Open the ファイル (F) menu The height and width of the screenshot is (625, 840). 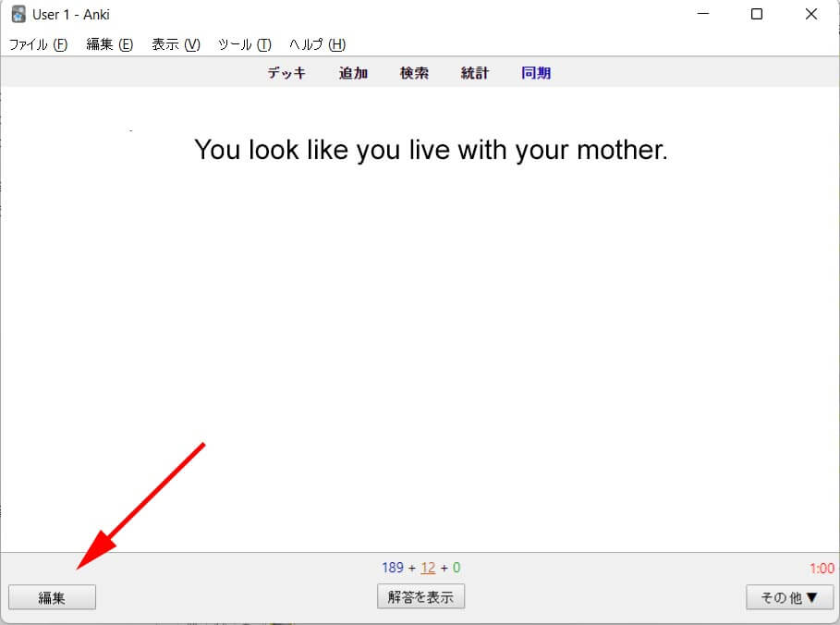click(38, 44)
